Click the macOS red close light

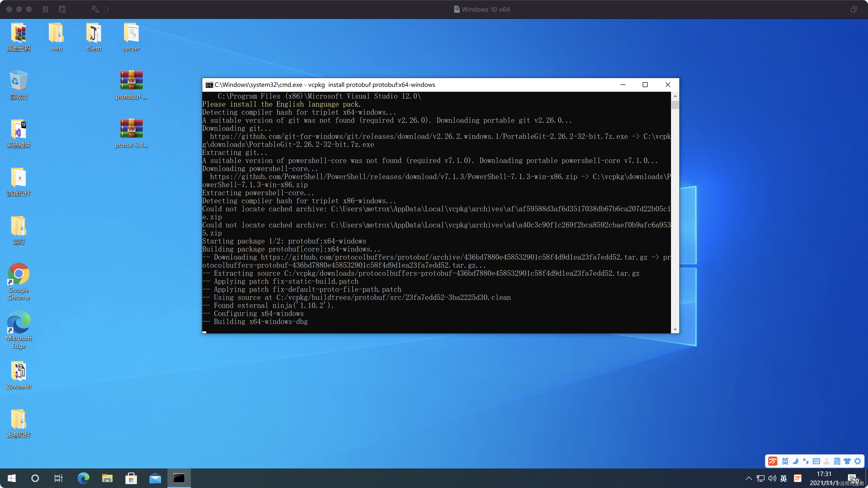(x=10, y=10)
